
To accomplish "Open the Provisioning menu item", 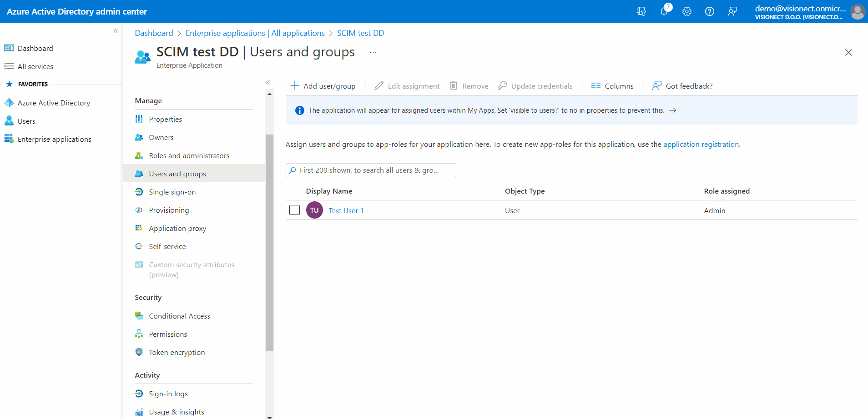I will 169,210.
